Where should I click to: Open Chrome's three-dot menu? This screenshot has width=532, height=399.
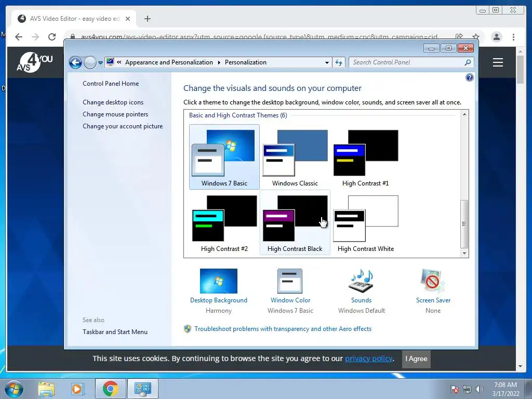pos(513,37)
